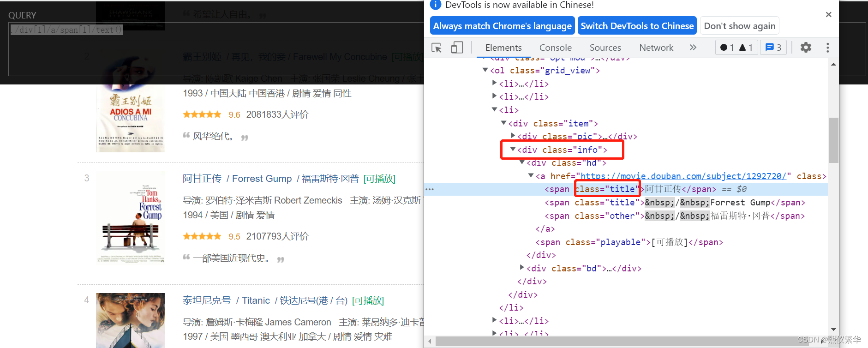Collapse the open li node
The height and width of the screenshot is (348, 868).
pos(494,109)
